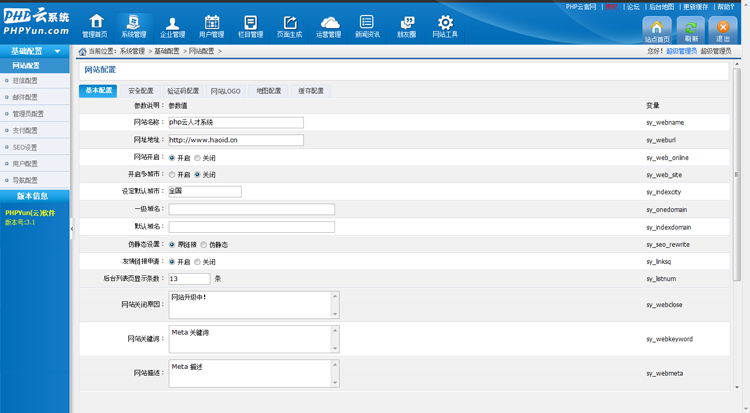This screenshot has width=750, height=413.
Task: Click the 后台地图 top link
Action: 661,7
